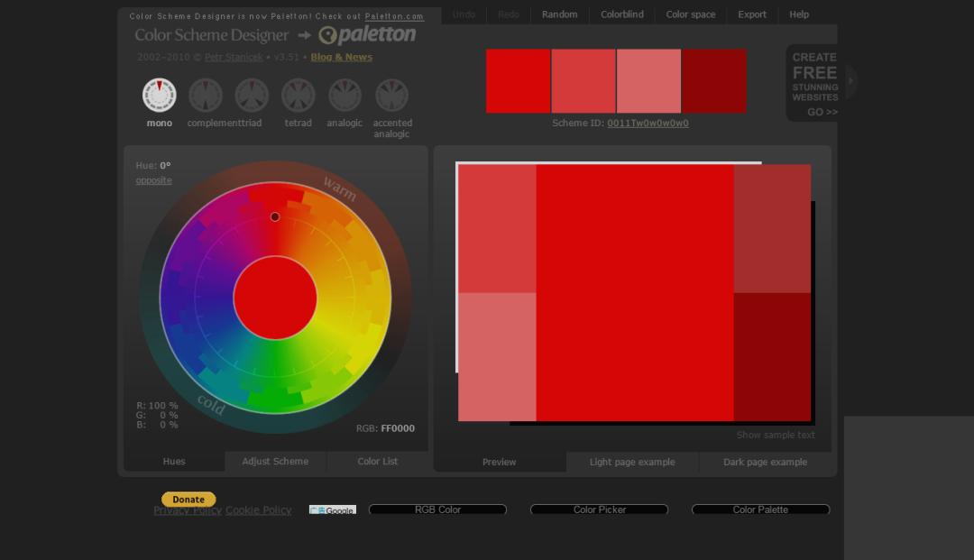Click the Random menu item
Viewport: 974px width, 560px height.
pos(559,14)
